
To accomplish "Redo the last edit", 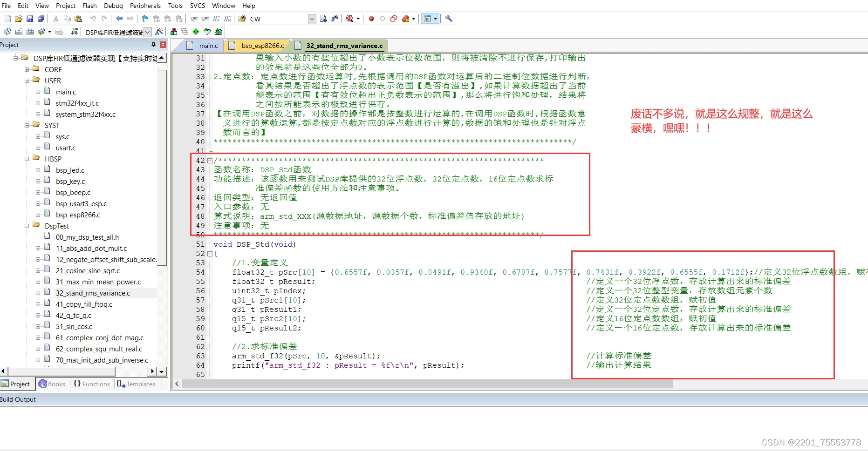I will pyautogui.click(x=104, y=19).
